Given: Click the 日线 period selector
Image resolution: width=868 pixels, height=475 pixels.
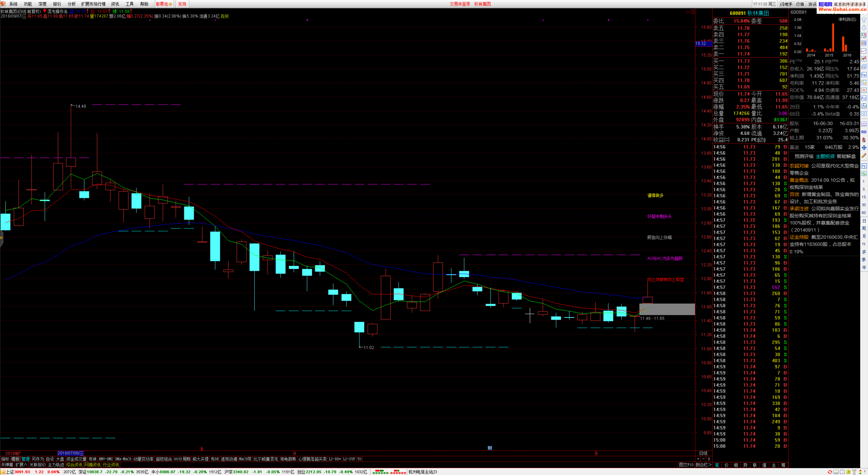Looking at the screenshot, I should tap(703, 453).
